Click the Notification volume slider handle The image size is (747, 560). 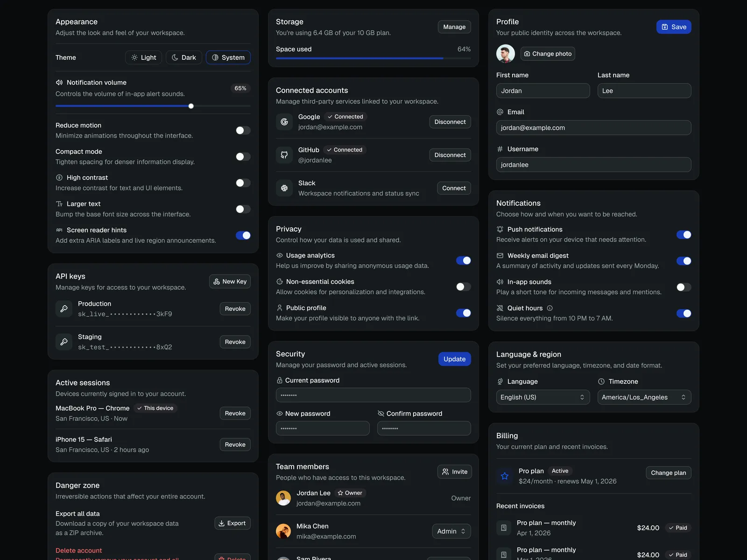[x=191, y=106]
